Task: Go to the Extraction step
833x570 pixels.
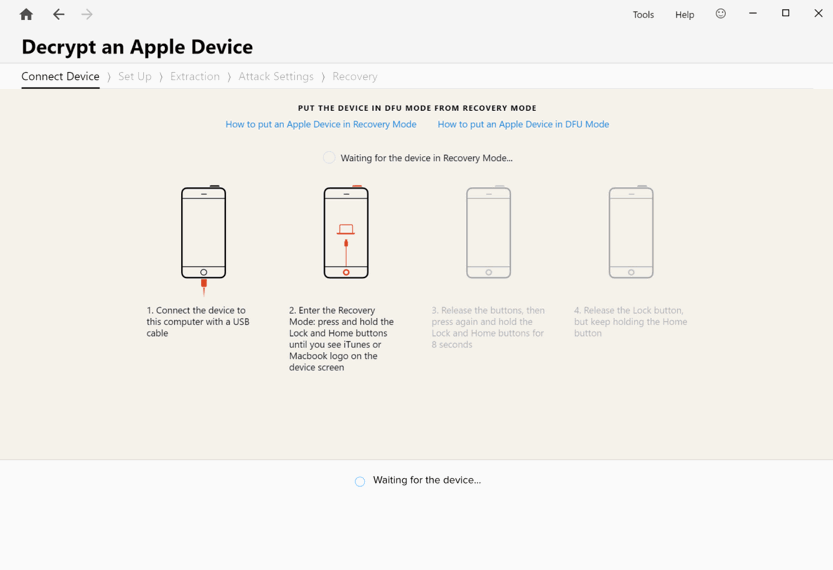Action: coord(195,76)
